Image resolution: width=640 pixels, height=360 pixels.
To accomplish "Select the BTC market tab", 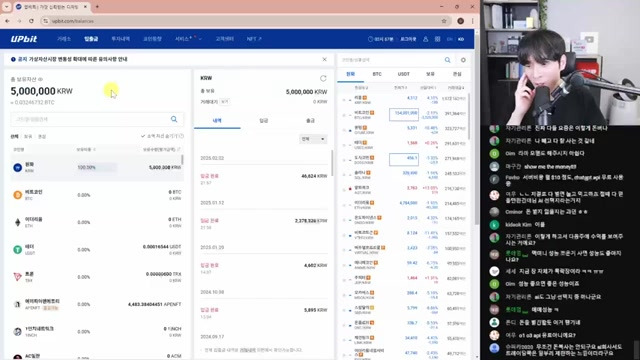I will pos(377,74).
